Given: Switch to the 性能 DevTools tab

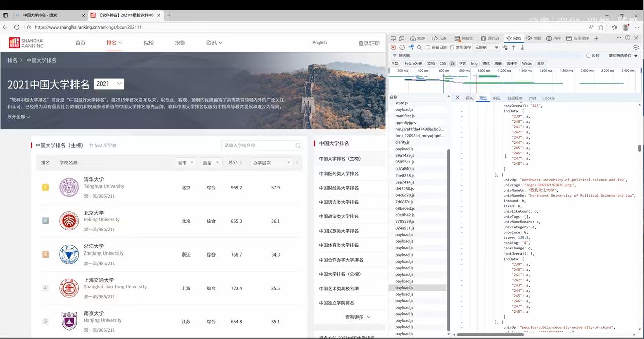Looking at the screenshot, I should [x=534, y=38].
